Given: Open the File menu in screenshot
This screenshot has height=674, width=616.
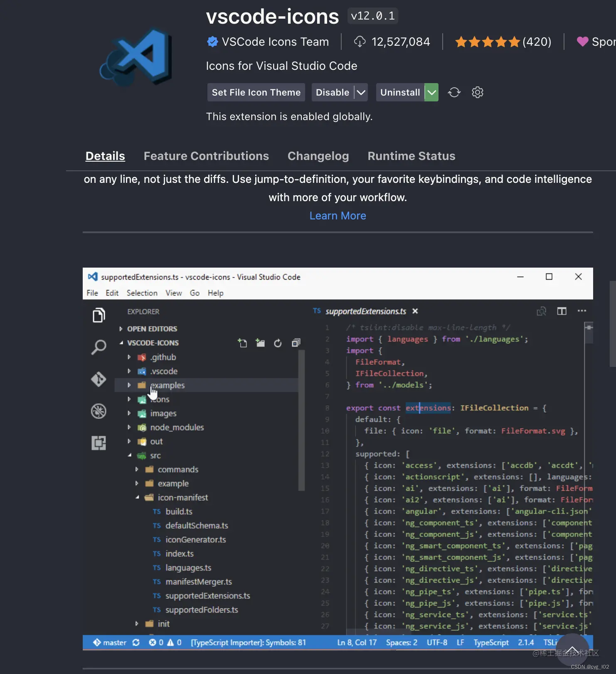Looking at the screenshot, I should tap(92, 293).
